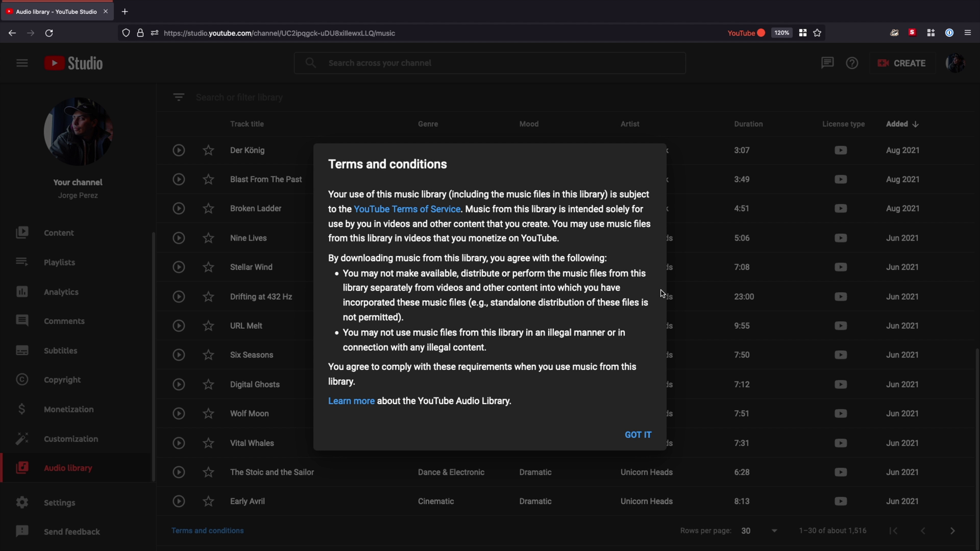The width and height of the screenshot is (980, 551).
Task: Open Terms and conditions link at page bottom
Action: click(207, 531)
